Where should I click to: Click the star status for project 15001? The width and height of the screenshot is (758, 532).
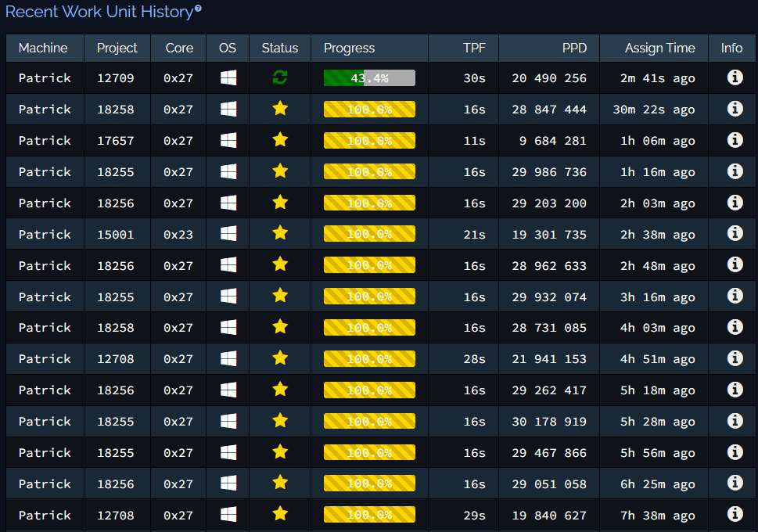[x=280, y=234]
